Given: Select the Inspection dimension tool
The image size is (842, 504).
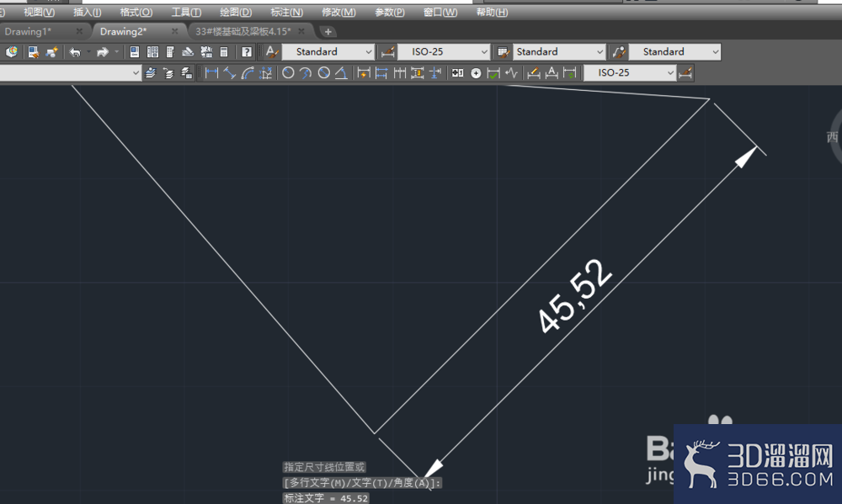Looking at the screenshot, I should (493, 73).
